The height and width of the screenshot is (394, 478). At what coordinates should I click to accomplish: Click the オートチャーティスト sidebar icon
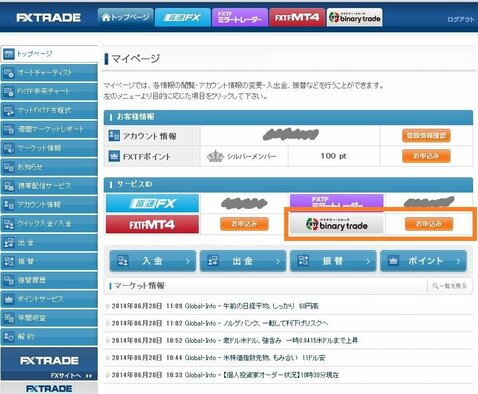(x=9, y=72)
